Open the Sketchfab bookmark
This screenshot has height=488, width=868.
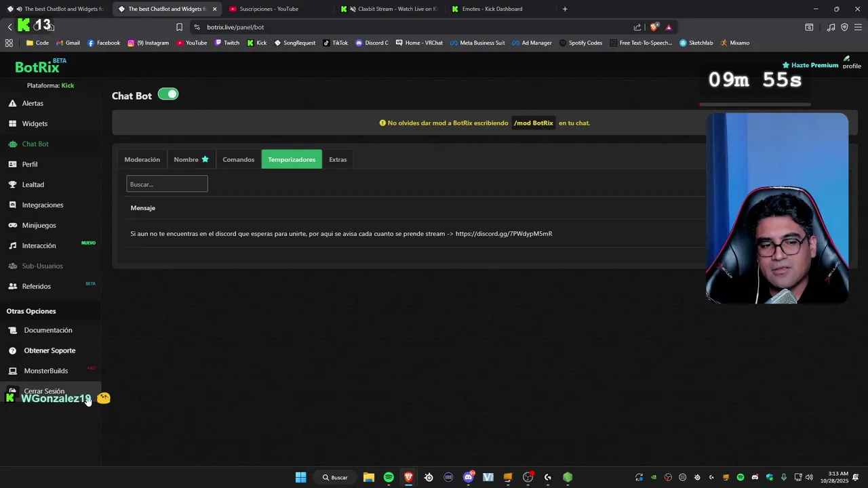tap(696, 43)
